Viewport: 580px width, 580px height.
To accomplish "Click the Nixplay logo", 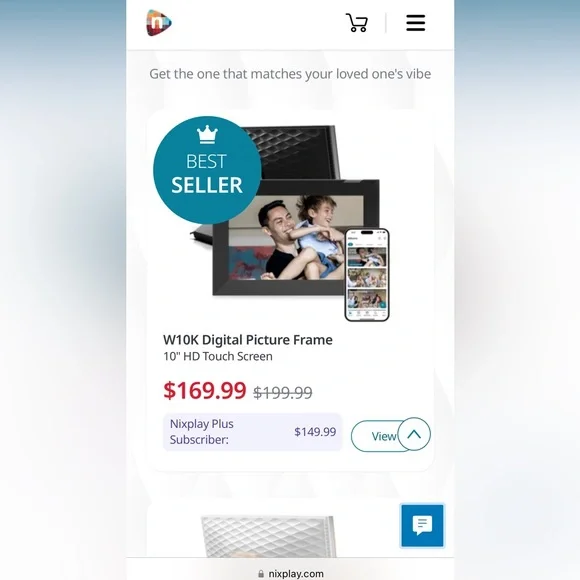I will 159,23.
